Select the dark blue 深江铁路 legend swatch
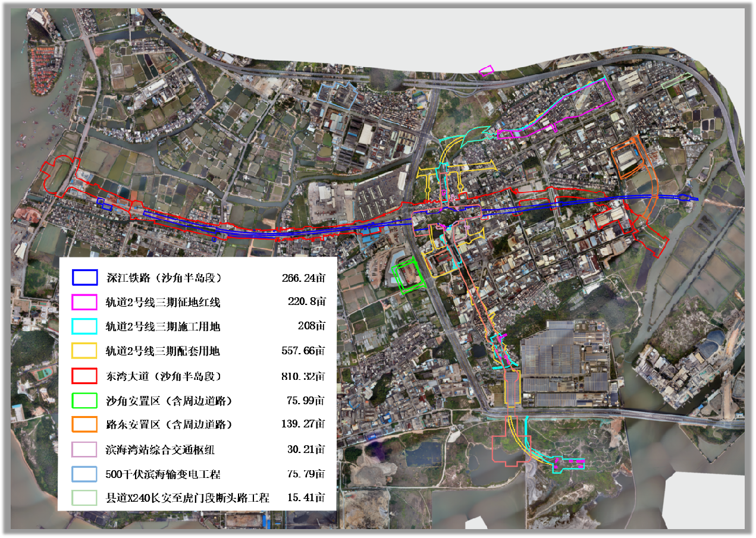This screenshot has height=538, width=756. click(84, 276)
